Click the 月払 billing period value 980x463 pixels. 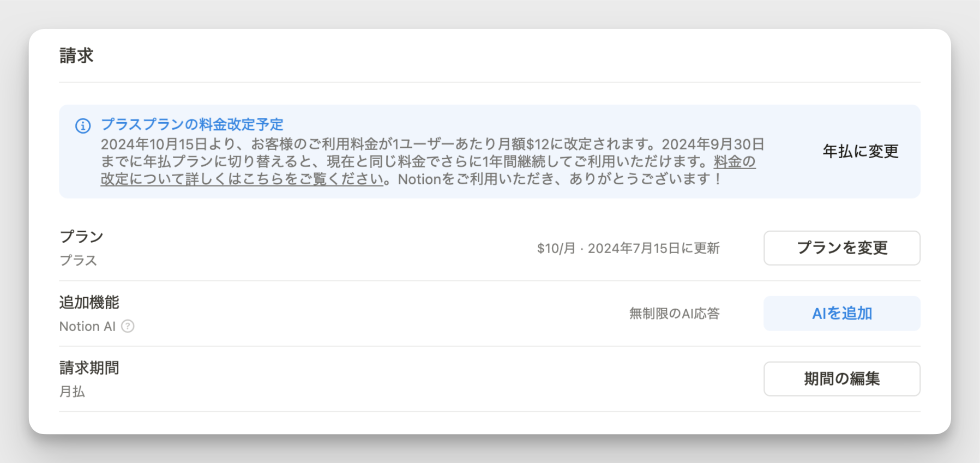pos(72,392)
